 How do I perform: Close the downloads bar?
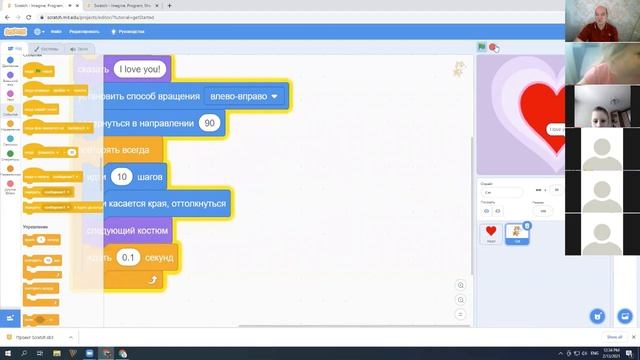[633, 337]
